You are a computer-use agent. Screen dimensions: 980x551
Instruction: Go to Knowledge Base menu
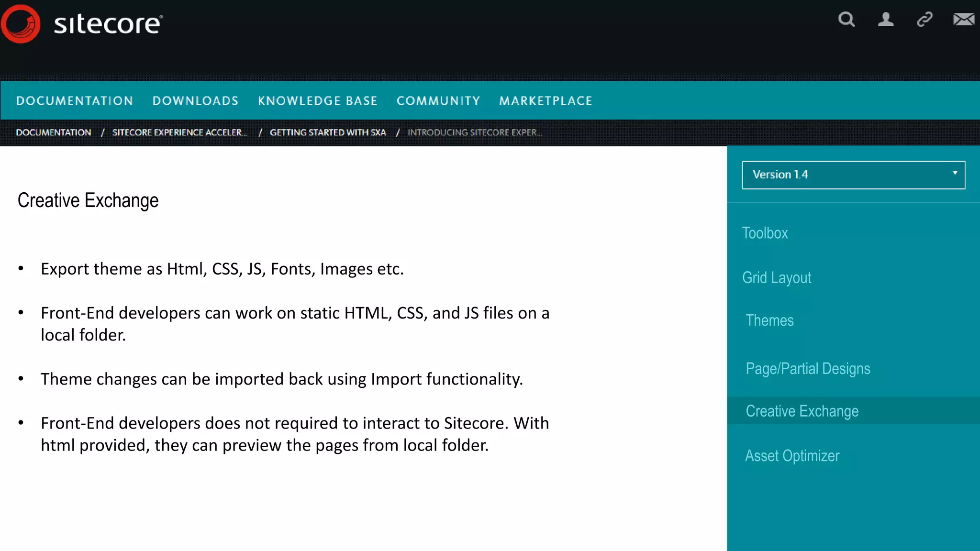(318, 101)
